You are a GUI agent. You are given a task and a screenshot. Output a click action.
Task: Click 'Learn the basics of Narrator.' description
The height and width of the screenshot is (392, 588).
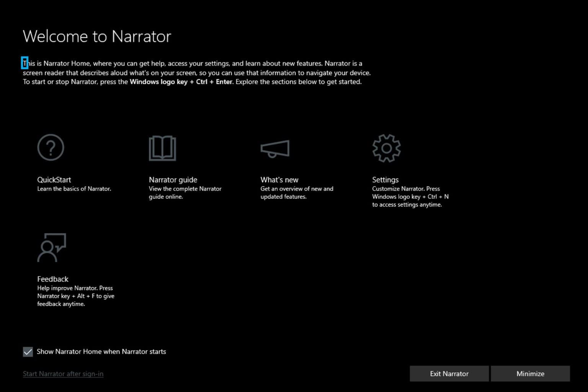pyautogui.click(x=74, y=189)
